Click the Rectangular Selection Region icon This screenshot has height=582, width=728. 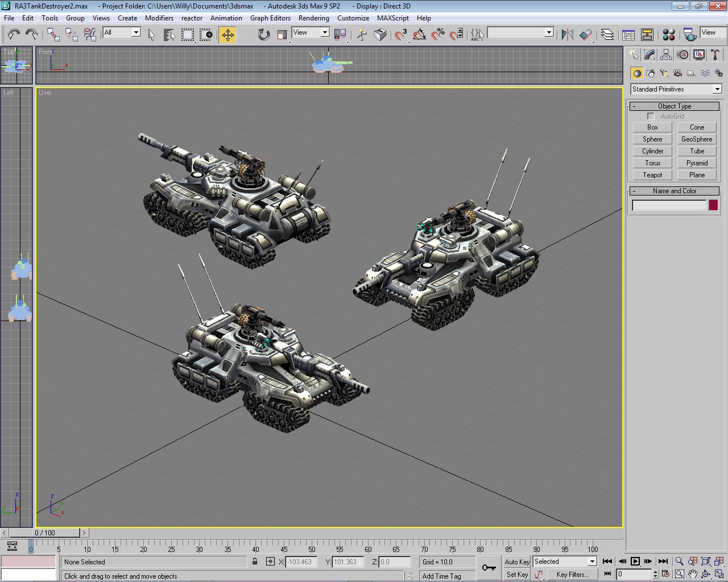coord(188,35)
